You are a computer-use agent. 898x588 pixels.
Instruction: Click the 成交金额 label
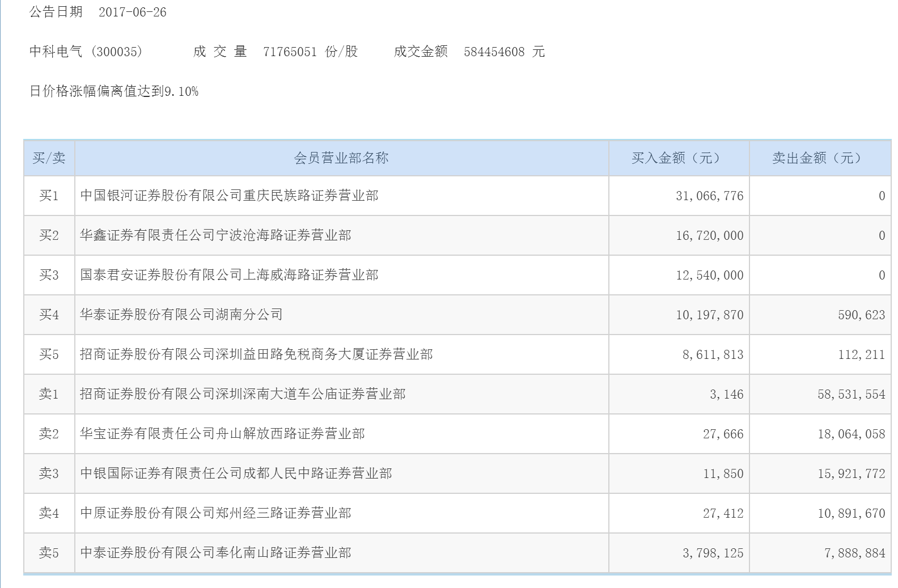[x=421, y=52]
